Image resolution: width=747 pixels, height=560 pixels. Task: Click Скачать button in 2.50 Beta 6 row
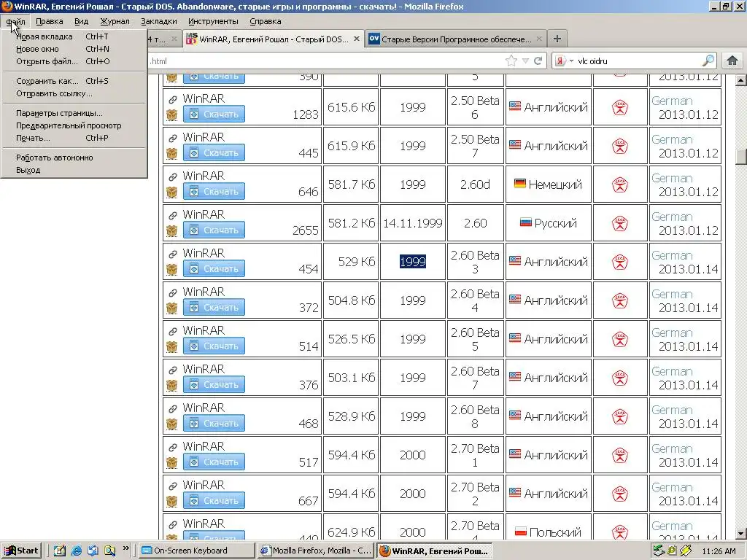coord(214,114)
